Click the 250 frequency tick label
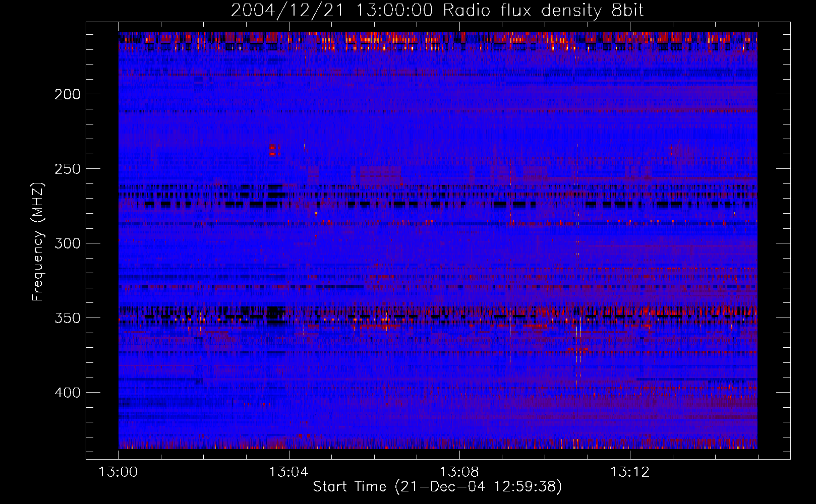The height and width of the screenshot is (504, 816). (x=67, y=169)
